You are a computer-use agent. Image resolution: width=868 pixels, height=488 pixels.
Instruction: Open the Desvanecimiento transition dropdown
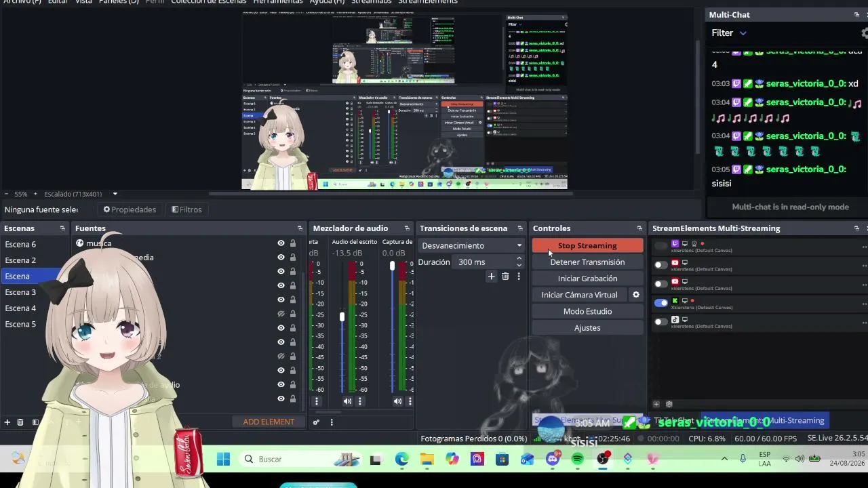click(471, 245)
